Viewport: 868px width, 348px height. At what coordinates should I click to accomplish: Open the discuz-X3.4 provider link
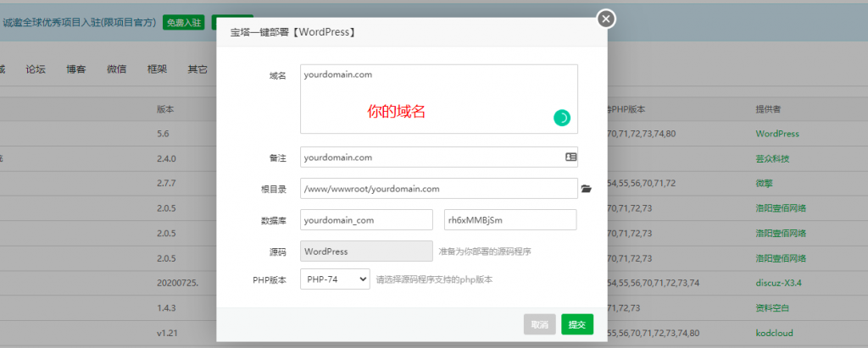pyautogui.click(x=778, y=283)
